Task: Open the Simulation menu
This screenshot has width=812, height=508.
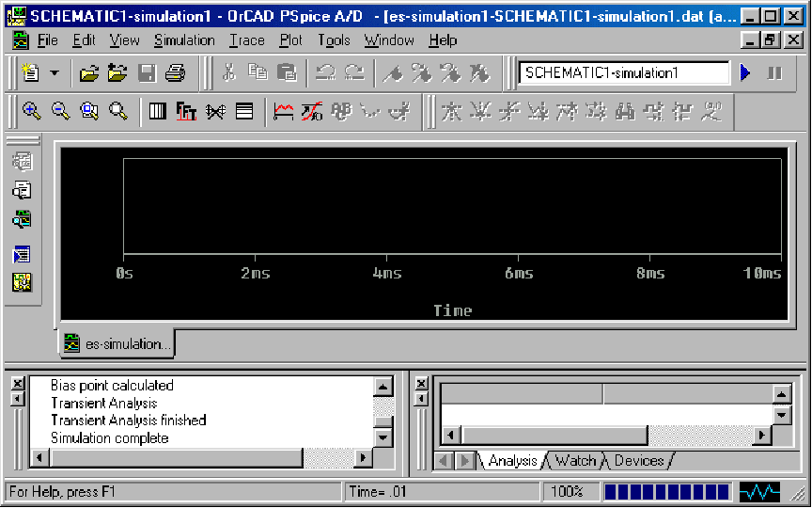Action: click(184, 40)
